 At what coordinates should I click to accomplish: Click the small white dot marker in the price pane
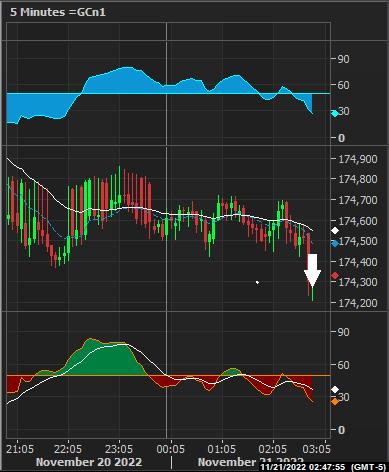[257, 282]
